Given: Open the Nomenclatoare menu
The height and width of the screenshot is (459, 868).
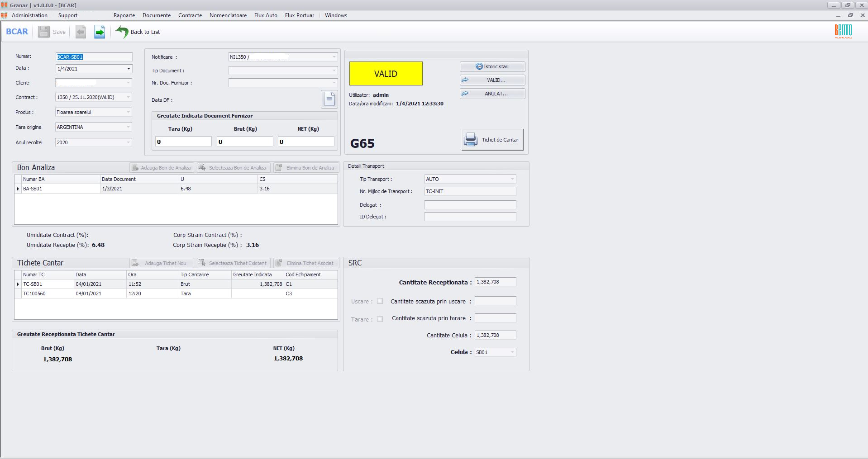Looking at the screenshot, I should (x=228, y=15).
